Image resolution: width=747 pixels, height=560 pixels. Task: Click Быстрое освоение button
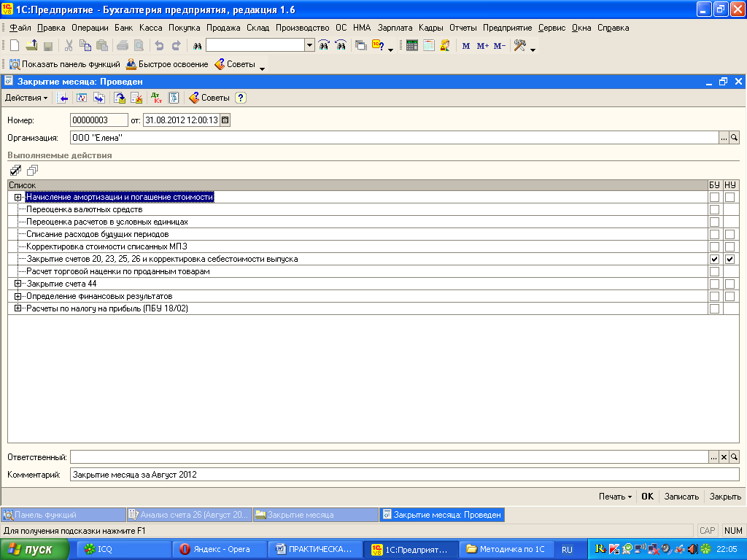(x=167, y=64)
